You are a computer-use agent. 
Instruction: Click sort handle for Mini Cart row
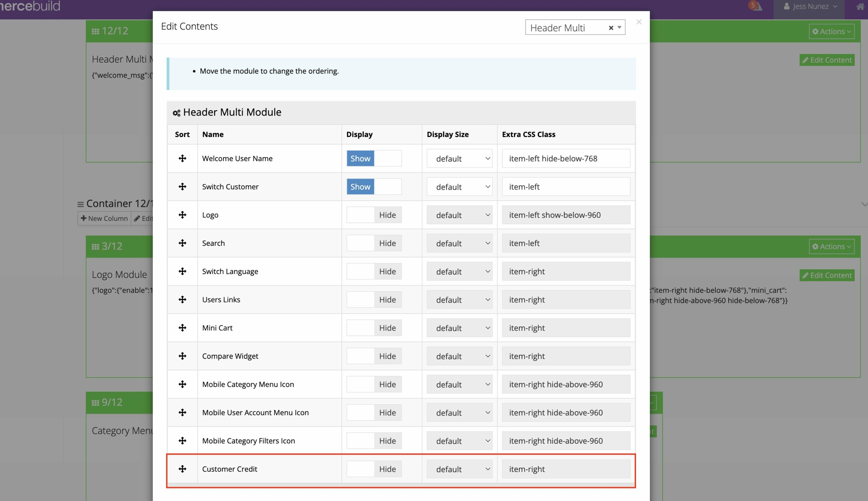tap(182, 327)
